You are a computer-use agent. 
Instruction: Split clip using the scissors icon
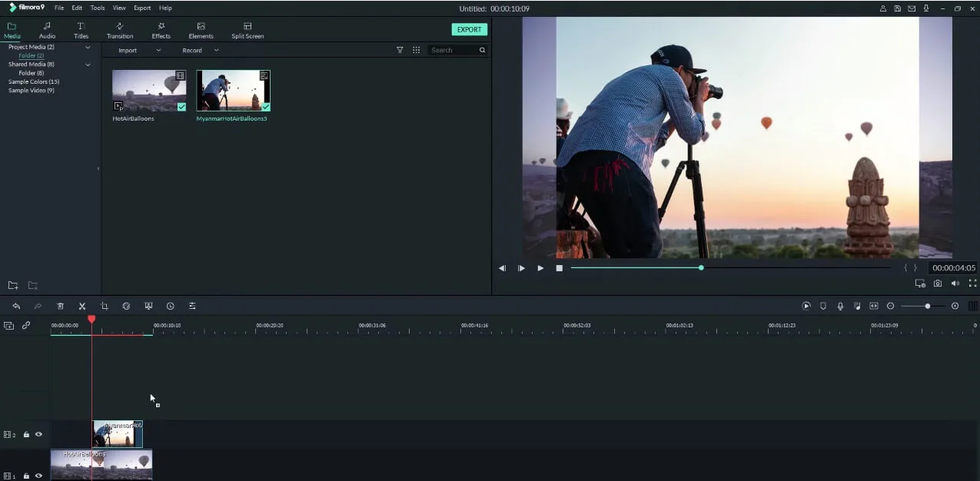click(82, 306)
